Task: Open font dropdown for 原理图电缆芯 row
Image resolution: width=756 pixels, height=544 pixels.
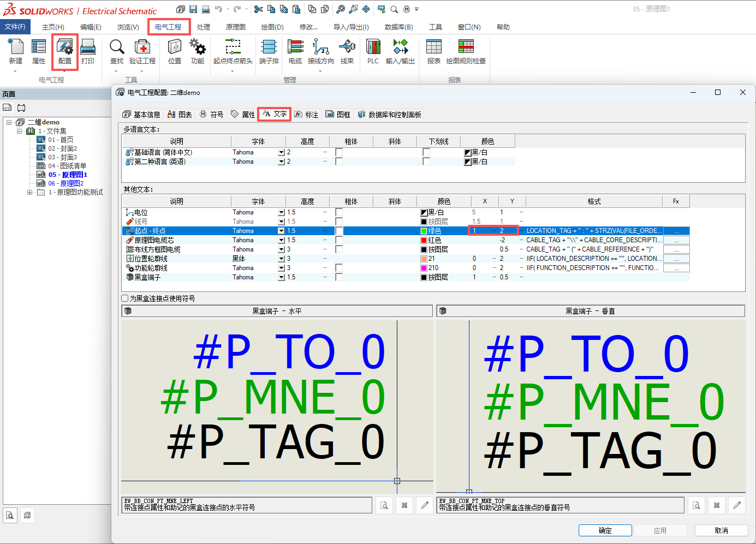Action: coord(282,240)
